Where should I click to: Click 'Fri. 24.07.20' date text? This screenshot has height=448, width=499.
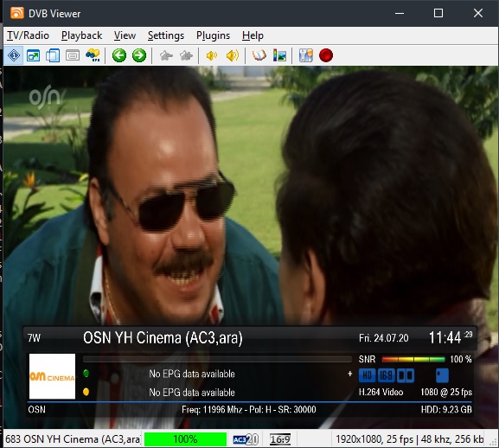383,338
